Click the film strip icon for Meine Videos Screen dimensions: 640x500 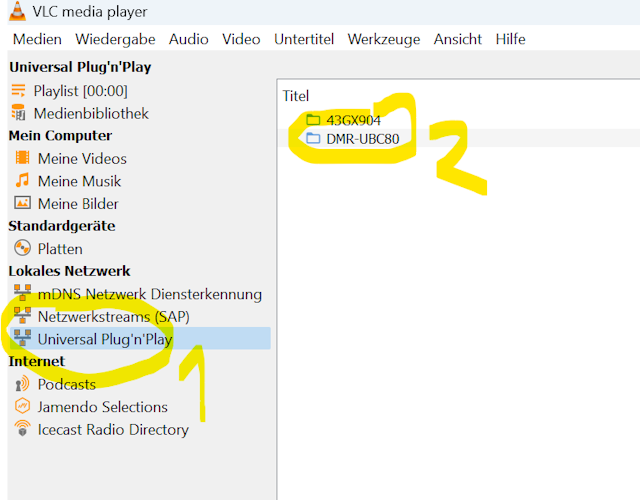(22, 158)
